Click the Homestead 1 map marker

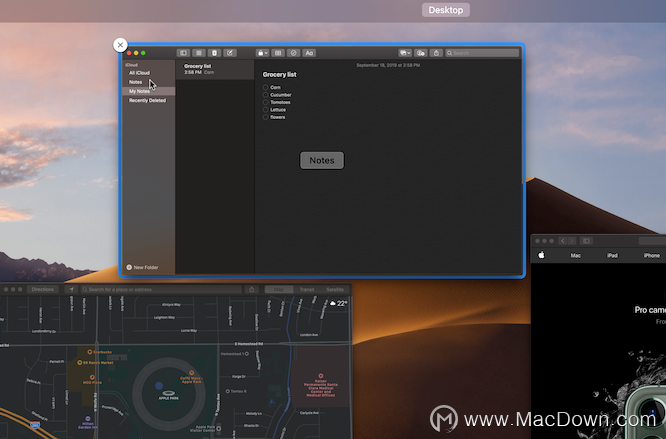tap(246, 354)
